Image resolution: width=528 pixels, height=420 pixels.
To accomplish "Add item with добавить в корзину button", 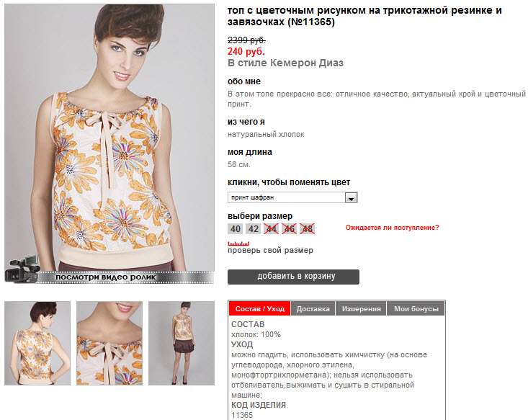I will tap(293, 277).
